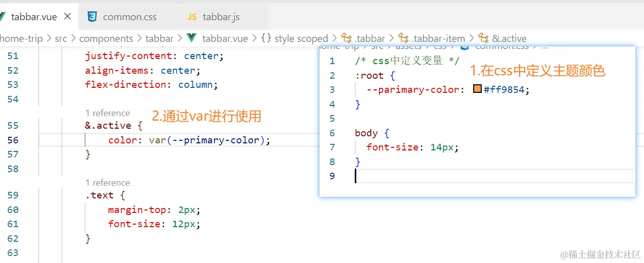Click line number 3 in common.css gutter
Screen dimensions: 644x263
click(x=332, y=90)
